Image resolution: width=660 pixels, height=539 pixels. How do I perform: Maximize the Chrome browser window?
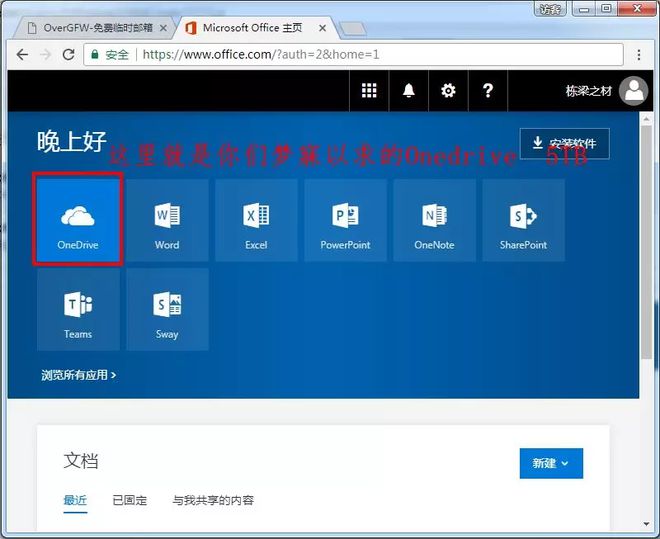606,9
